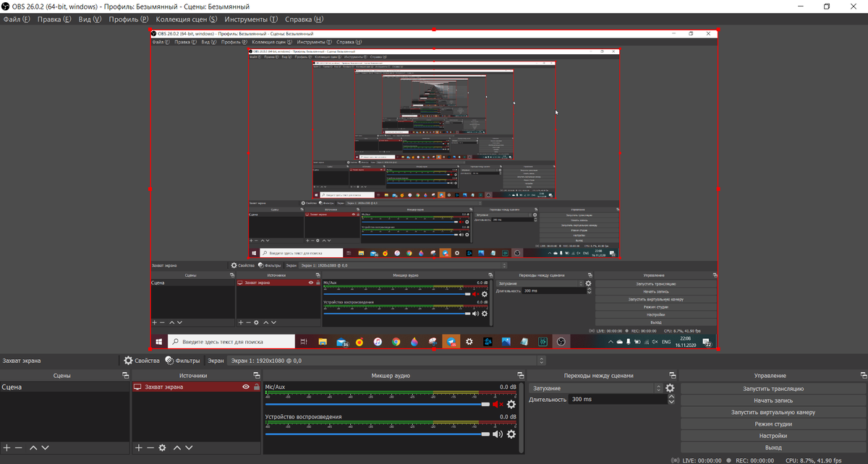Undock the Переходы между сценами panel

[672, 376]
